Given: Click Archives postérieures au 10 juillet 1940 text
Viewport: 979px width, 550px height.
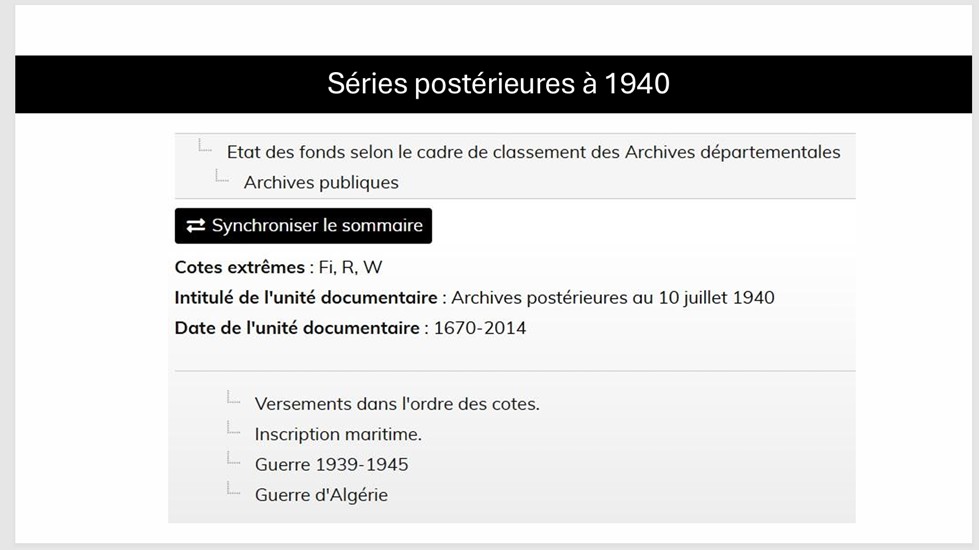Looking at the screenshot, I should click(612, 298).
